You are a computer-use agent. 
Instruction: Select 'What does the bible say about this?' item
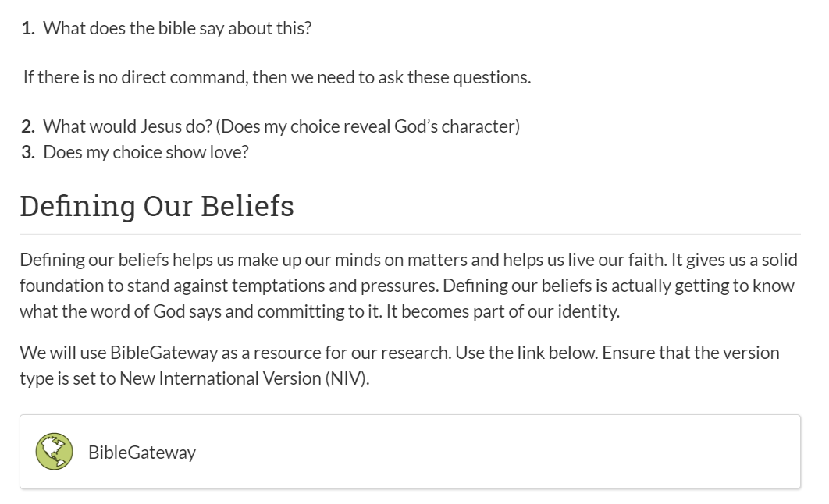pos(177,28)
